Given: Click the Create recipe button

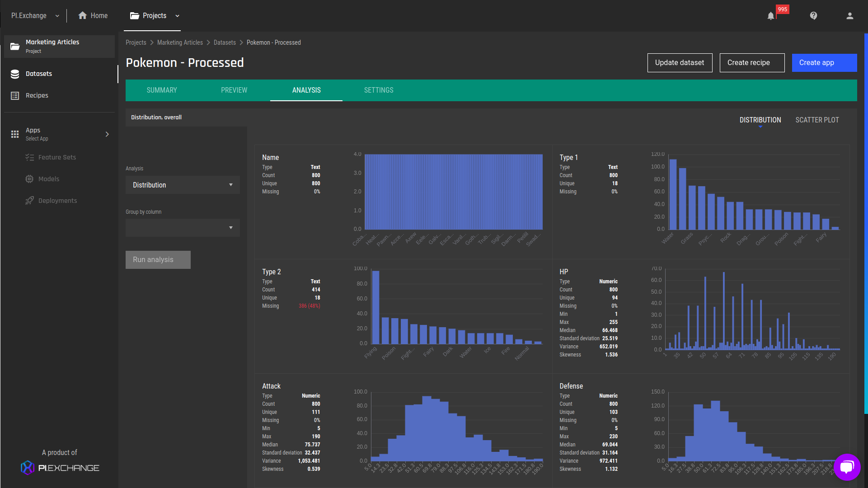Looking at the screenshot, I should (x=752, y=63).
